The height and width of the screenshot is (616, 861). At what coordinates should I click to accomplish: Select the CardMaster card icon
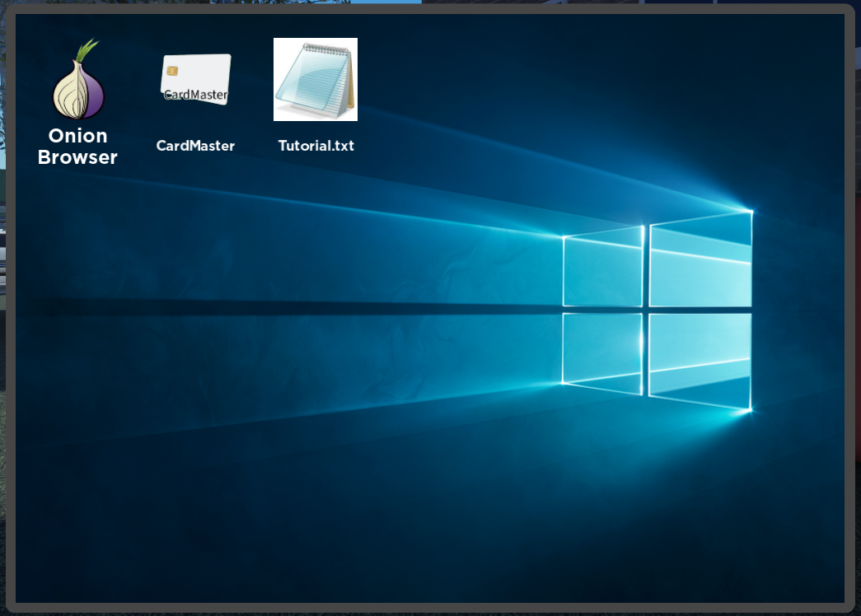click(x=195, y=79)
